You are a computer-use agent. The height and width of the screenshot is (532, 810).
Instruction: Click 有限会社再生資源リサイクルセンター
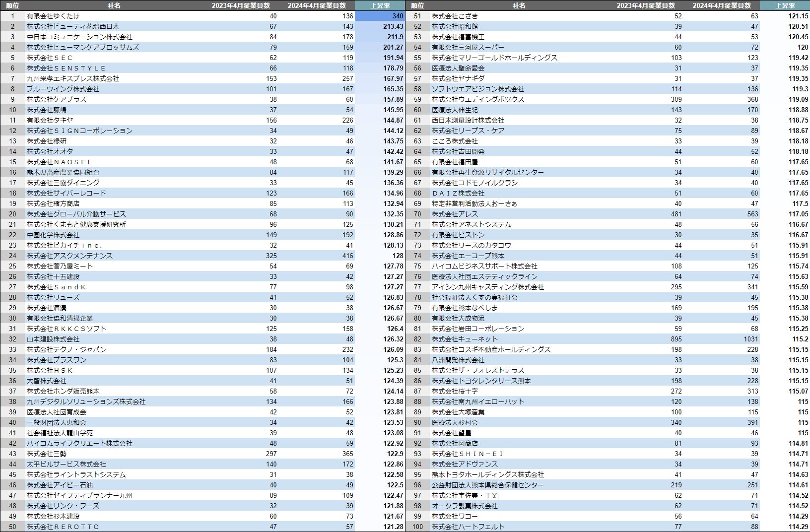[488, 172]
